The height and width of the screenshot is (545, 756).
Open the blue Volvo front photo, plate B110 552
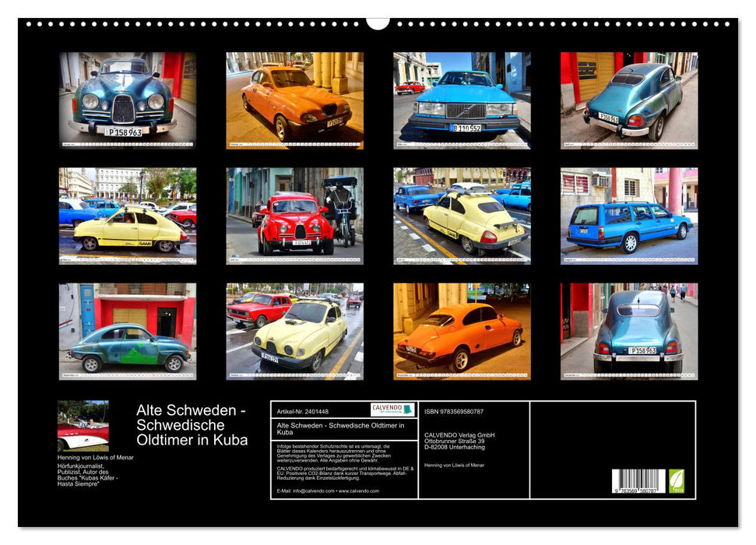click(x=462, y=100)
